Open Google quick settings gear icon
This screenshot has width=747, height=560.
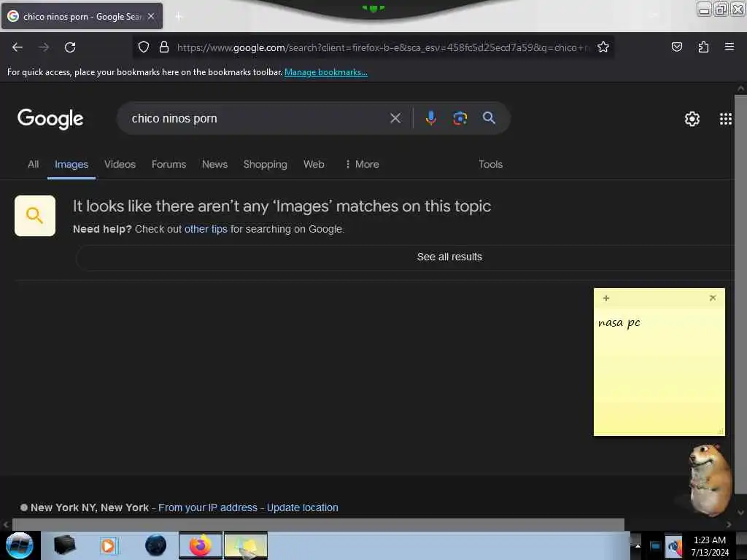point(692,119)
